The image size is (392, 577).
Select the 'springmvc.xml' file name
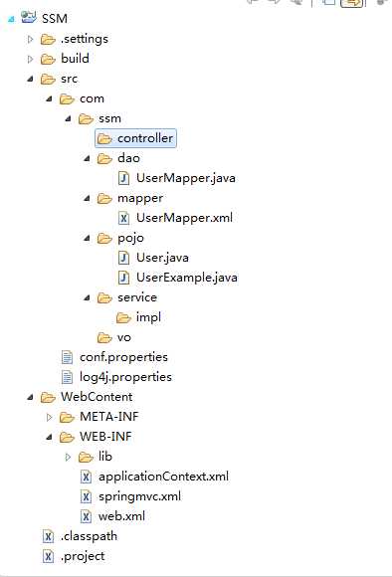pos(140,496)
